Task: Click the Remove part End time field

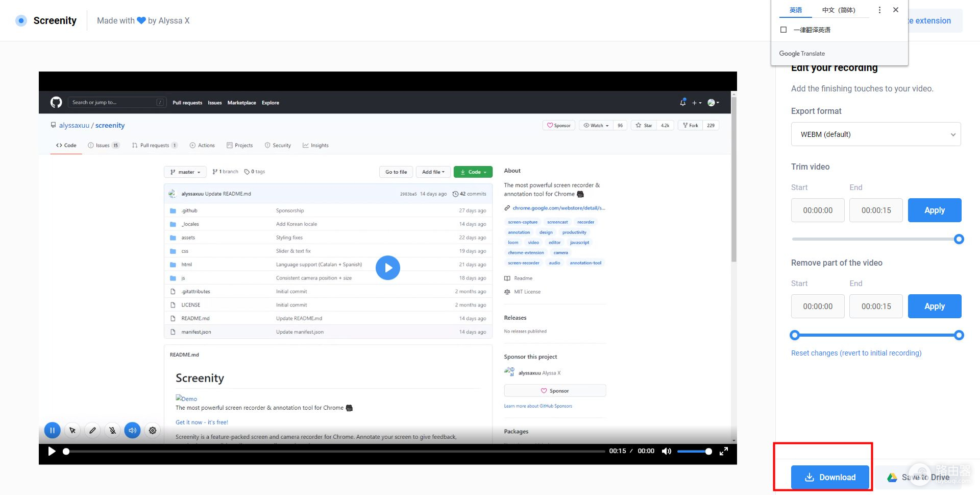Action: coord(876,306)
